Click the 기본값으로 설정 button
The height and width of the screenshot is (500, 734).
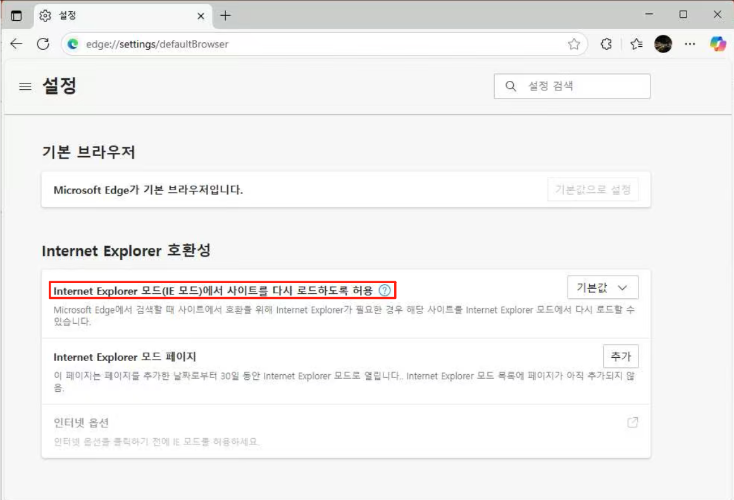coord(593,190)
